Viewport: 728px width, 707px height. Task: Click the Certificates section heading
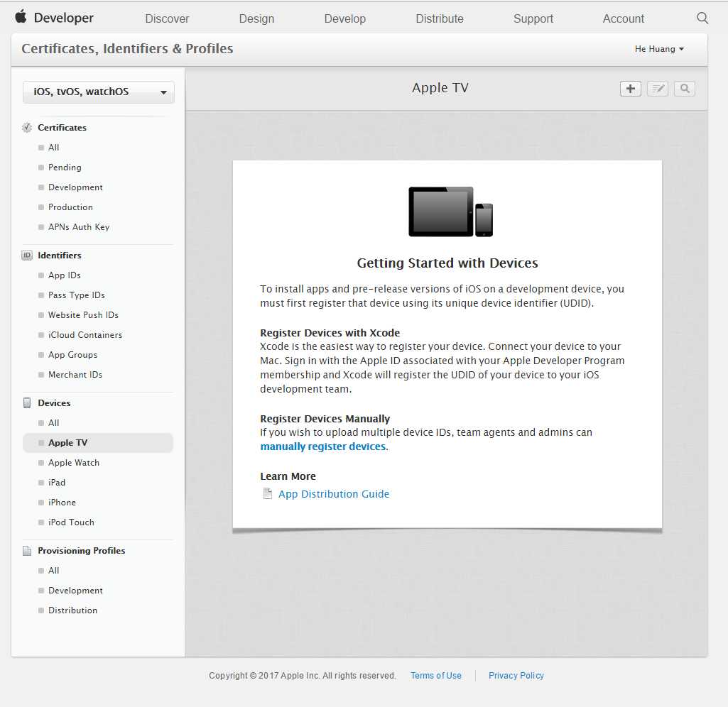tap(63, 128)
